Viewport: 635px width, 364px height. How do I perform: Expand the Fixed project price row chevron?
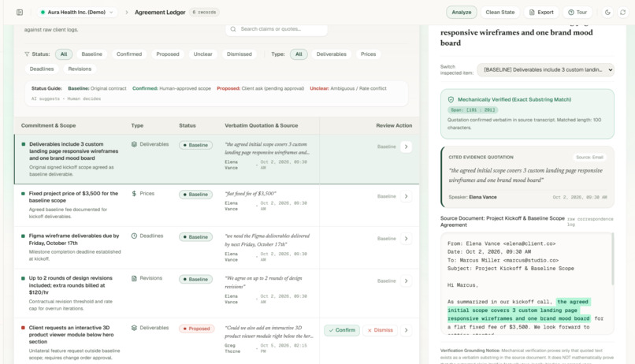point(407,196)
